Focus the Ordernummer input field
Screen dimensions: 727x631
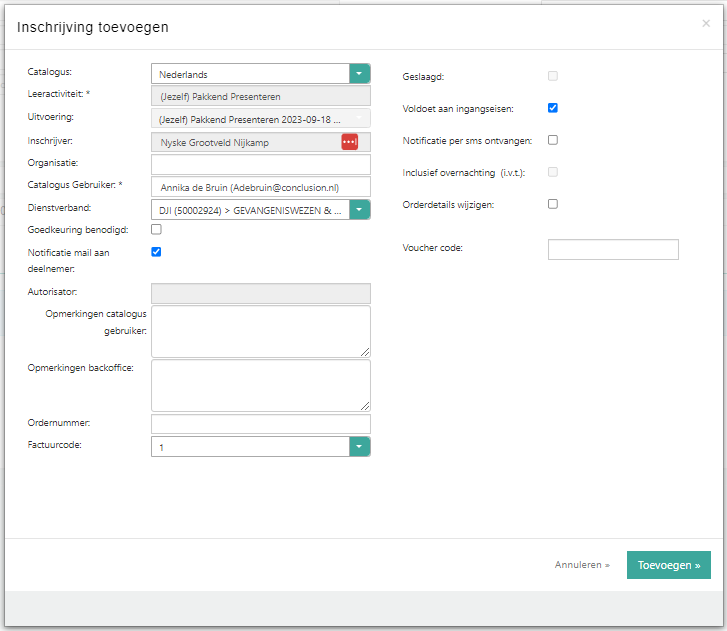(x=260, y=424)
